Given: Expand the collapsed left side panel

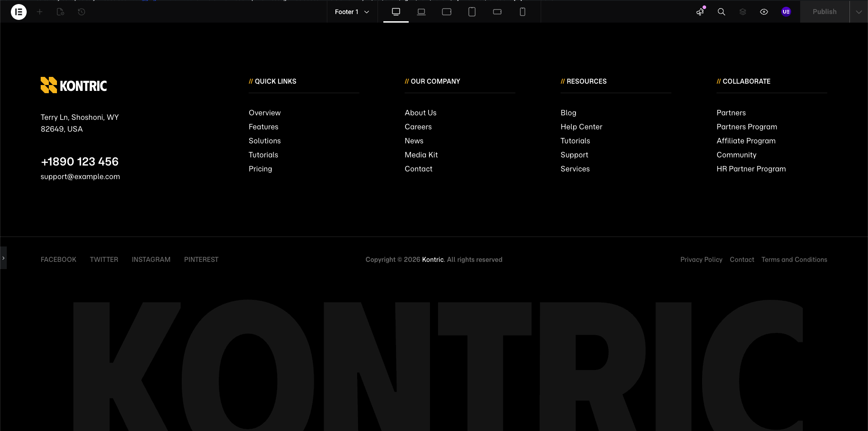Looking at the screenshot, I should tap(3, 258).
